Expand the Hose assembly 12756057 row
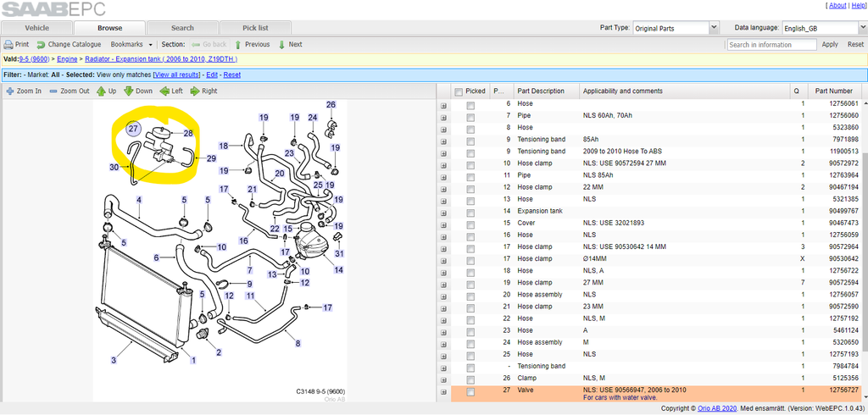 (443, 295)
